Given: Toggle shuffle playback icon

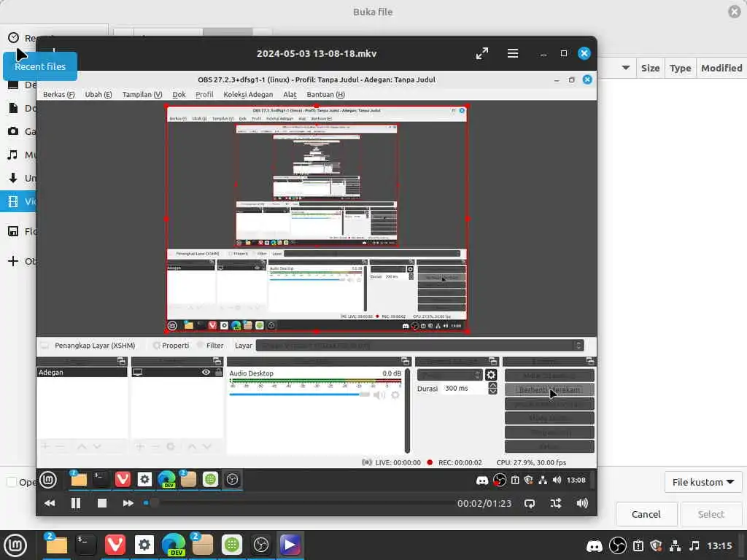Looking at the screenshot, I should (x=556, y=503).
